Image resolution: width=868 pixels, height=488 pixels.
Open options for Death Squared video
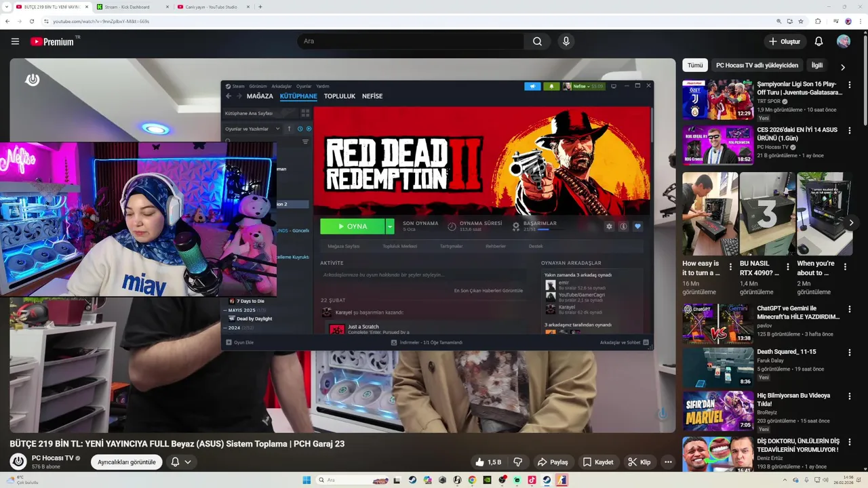coord(849,352)
